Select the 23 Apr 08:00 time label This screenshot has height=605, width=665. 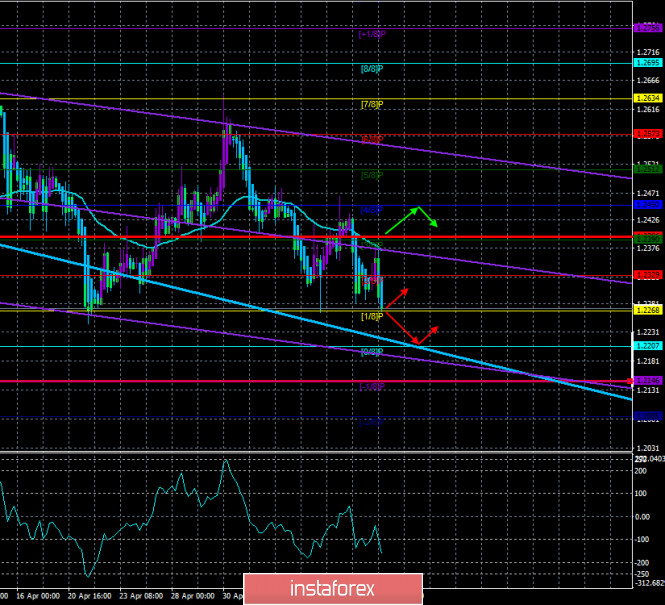coord(141,596)
